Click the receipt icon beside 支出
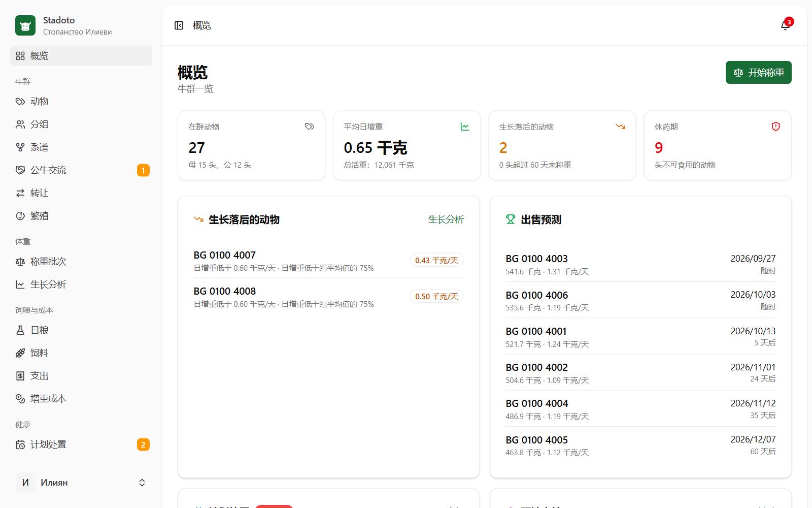The height and width of the screenshot is (508, 812). pyautogui.click(x=20, y=376)
